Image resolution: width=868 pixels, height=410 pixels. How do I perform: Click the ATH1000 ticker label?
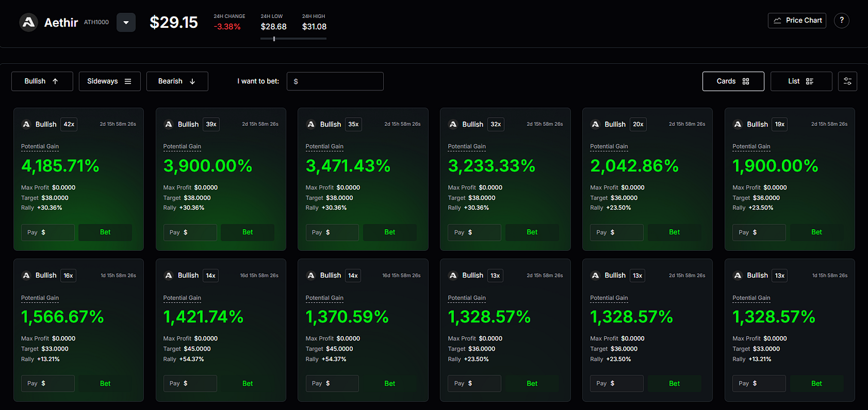(96, 22)
